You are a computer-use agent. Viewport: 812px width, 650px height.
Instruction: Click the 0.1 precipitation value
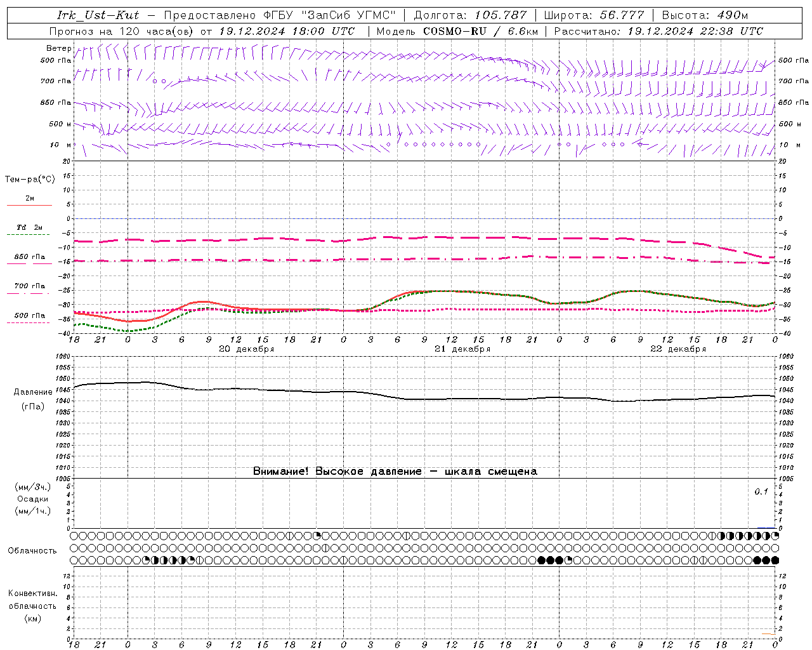pos(761,492)
